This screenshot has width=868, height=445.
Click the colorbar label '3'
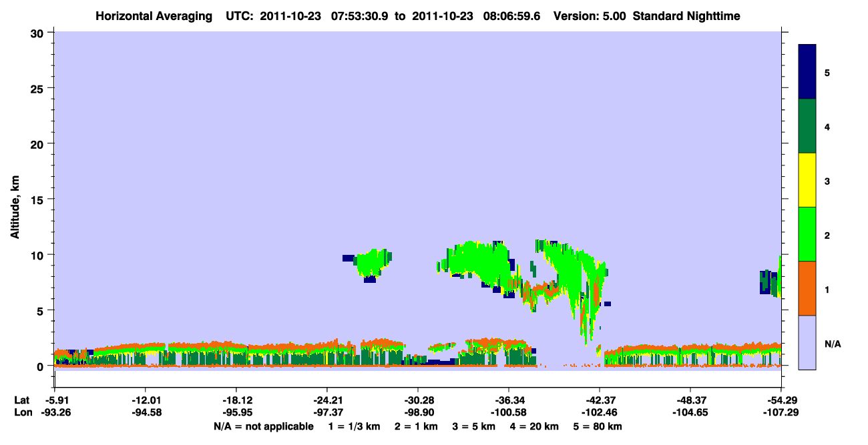(x=827, y=181)
